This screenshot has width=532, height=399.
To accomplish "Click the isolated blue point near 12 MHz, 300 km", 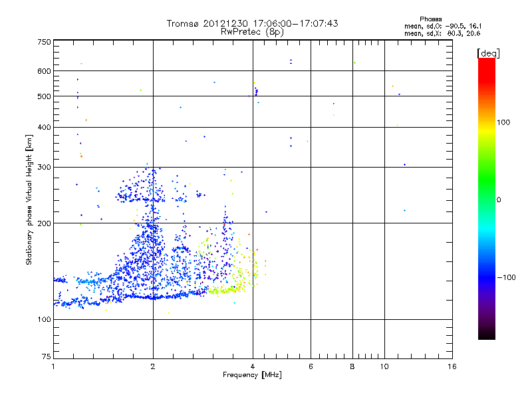I will 404,165.
